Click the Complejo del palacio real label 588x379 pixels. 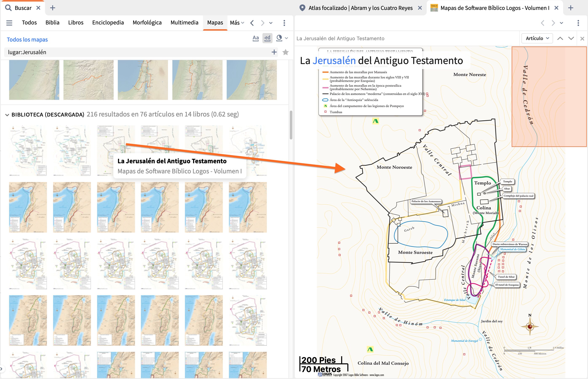pos(518,196)
